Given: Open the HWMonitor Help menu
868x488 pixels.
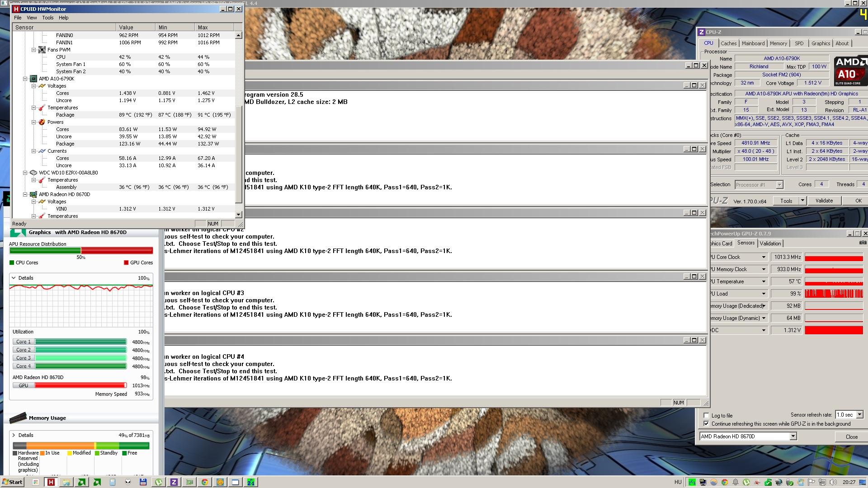Looking at the screenshot, I should click(64, 18).
